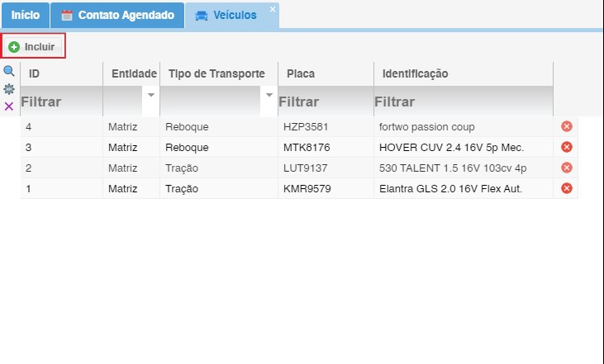
Task: Click the purple X clear filters icon
Action: 9,106
